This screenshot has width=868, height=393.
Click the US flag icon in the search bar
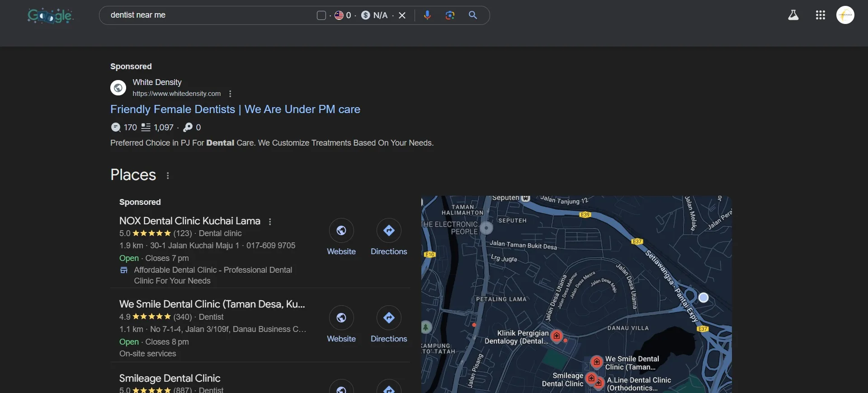pos(339,15)
